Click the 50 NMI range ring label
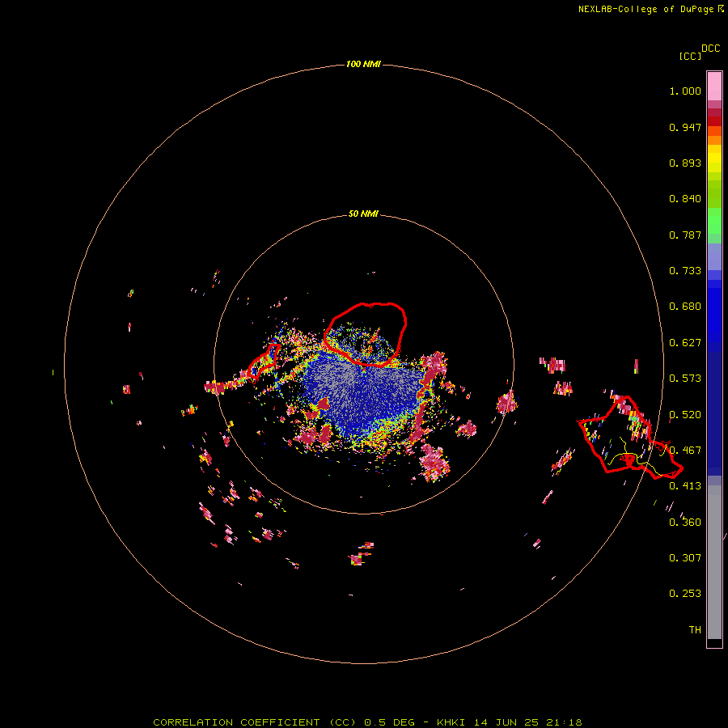Viewport: 728px width, 728px height. click(363, 214)
